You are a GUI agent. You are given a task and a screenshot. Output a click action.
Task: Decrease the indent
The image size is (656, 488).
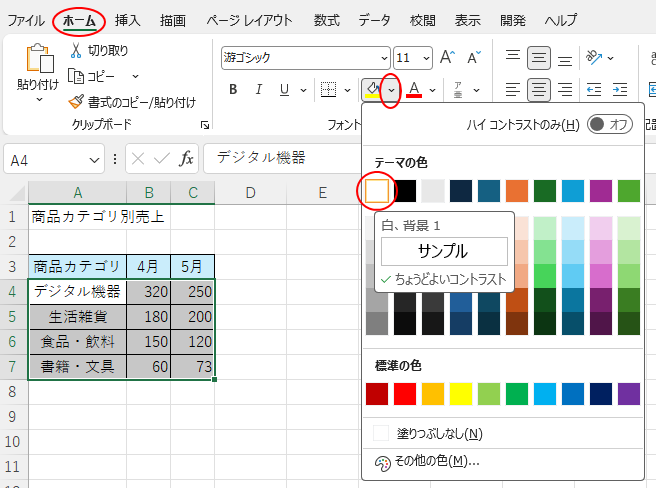point(594,90)
